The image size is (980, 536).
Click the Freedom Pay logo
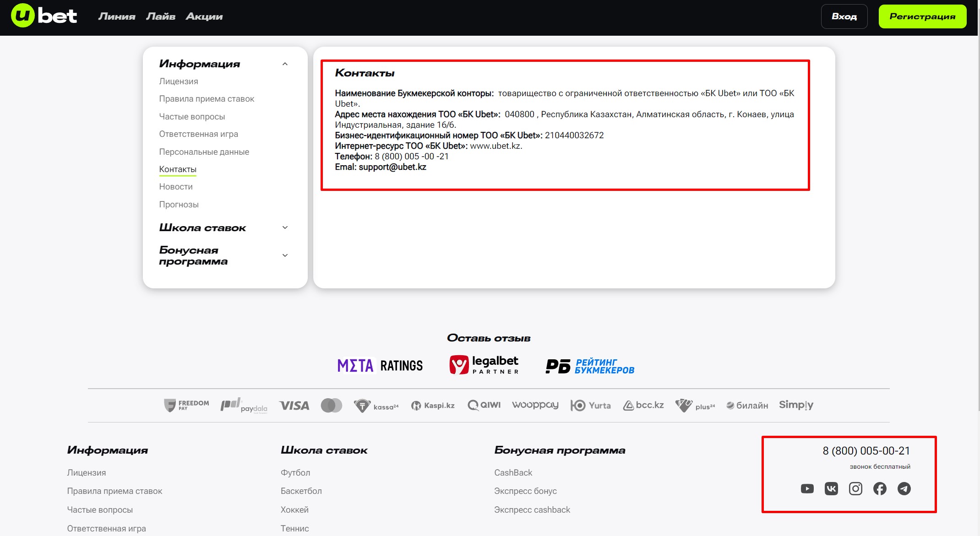pos(186,405)
